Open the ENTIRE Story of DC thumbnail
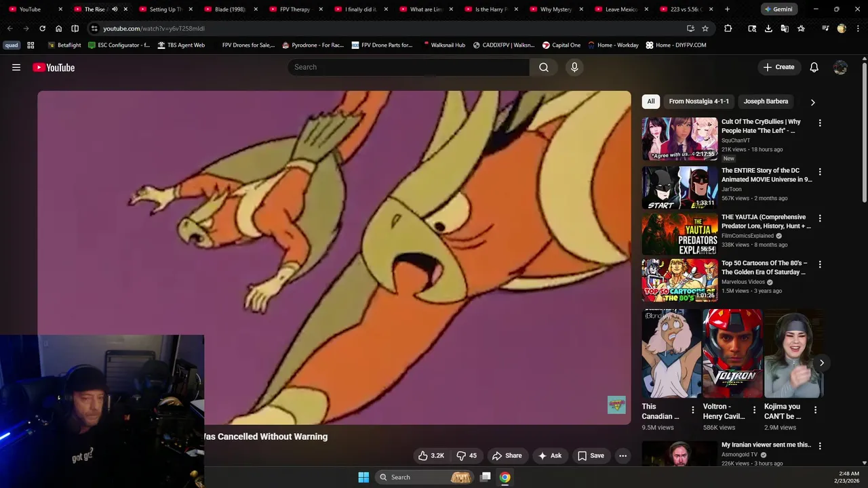Image resolution: width=868 pixels, height=488 pixels. 679,188
